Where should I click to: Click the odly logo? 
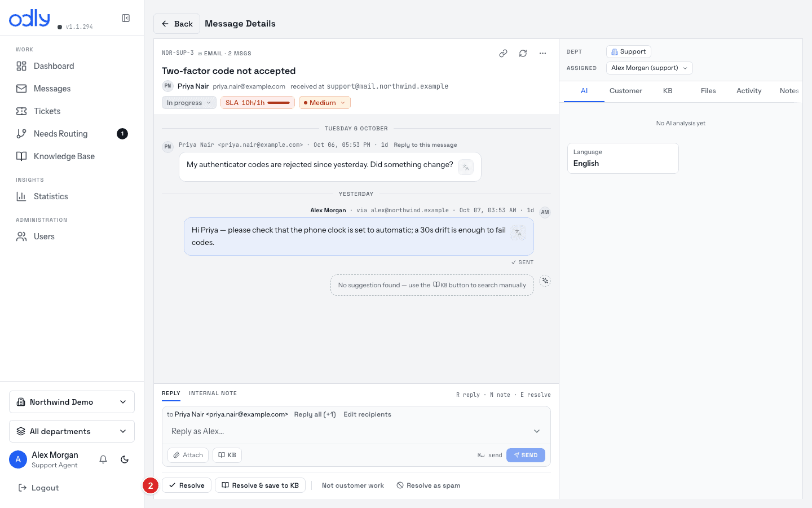point(29,18)
